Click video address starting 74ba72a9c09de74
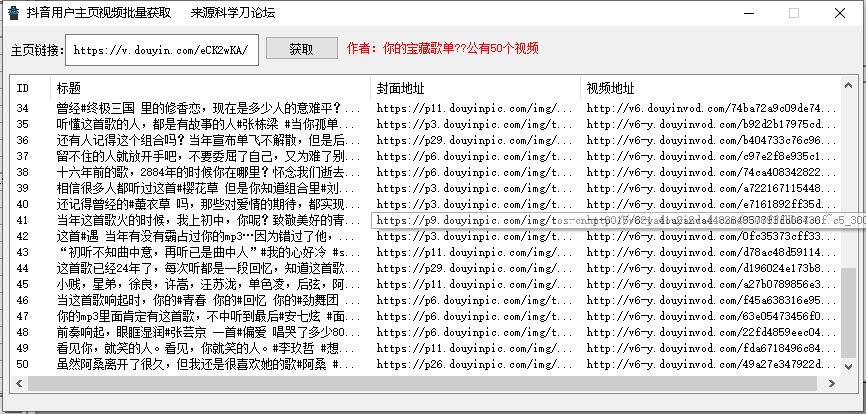 click(x=711, y=108)
